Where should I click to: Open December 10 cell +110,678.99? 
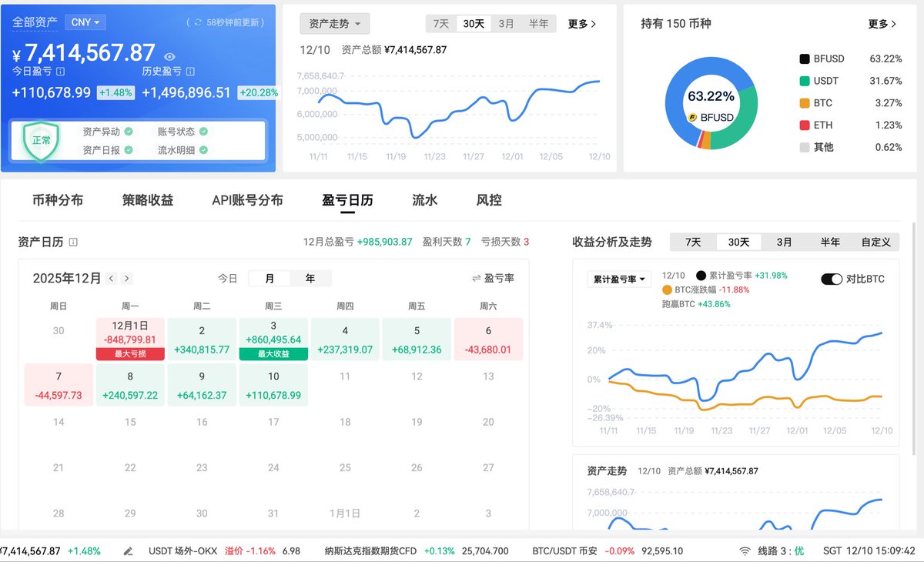(273, 385)
